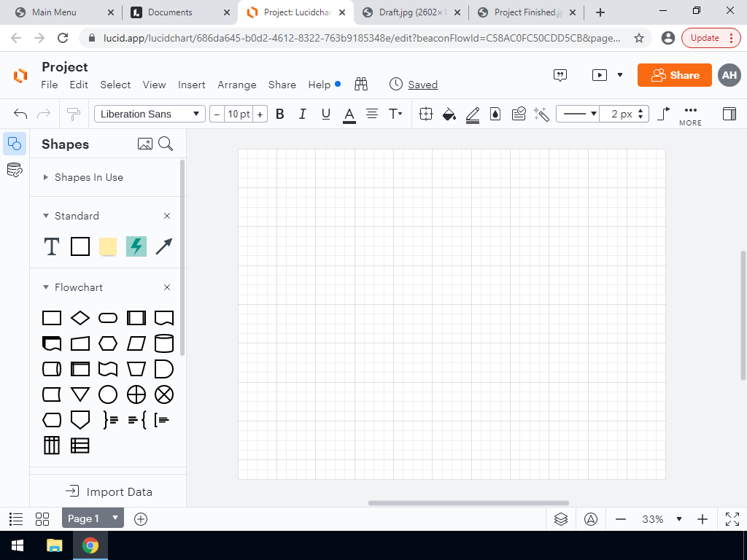
Task: Choose the line path elbow icon
Action: 664,114
